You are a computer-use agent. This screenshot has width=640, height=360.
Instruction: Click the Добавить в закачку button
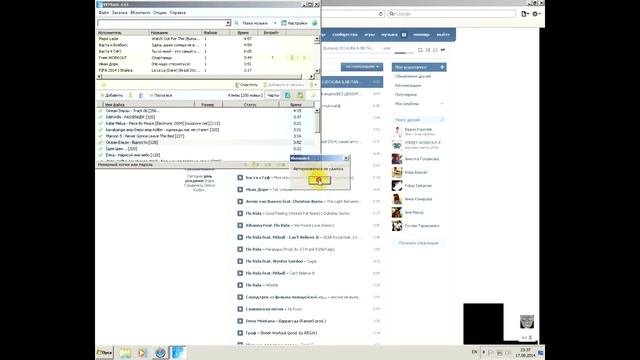[x=284, y=85]
